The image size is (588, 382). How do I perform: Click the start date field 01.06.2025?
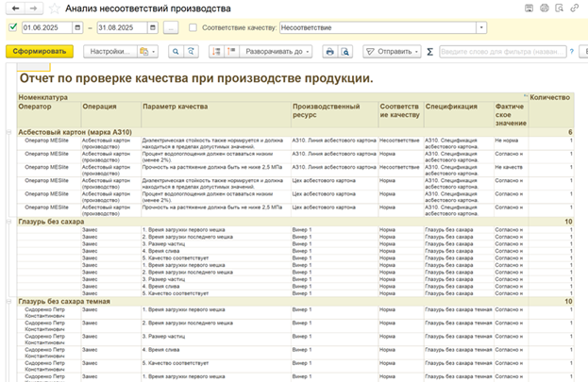pos(47,27)
